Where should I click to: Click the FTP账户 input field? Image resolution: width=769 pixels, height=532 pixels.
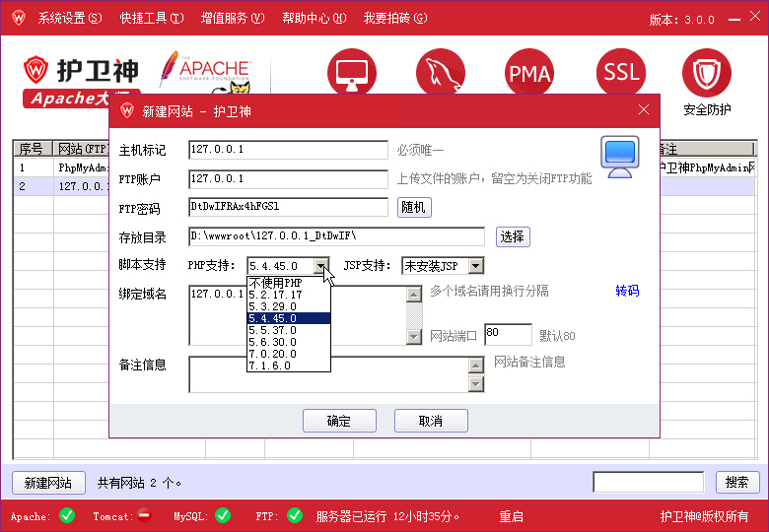[288, 179]
